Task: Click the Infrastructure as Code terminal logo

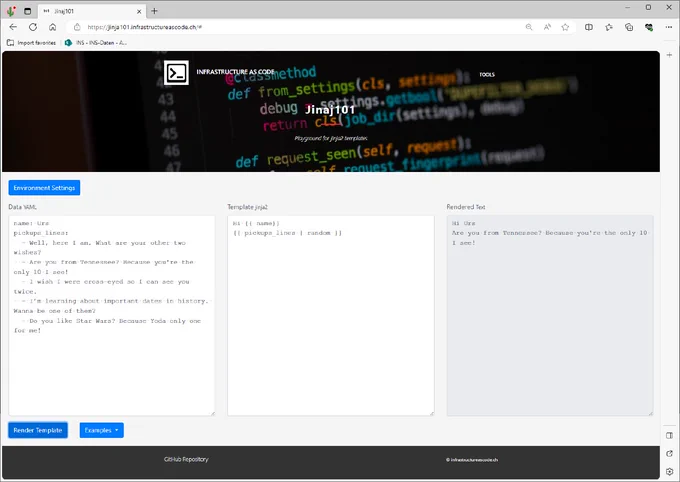Action: point(177,73)
